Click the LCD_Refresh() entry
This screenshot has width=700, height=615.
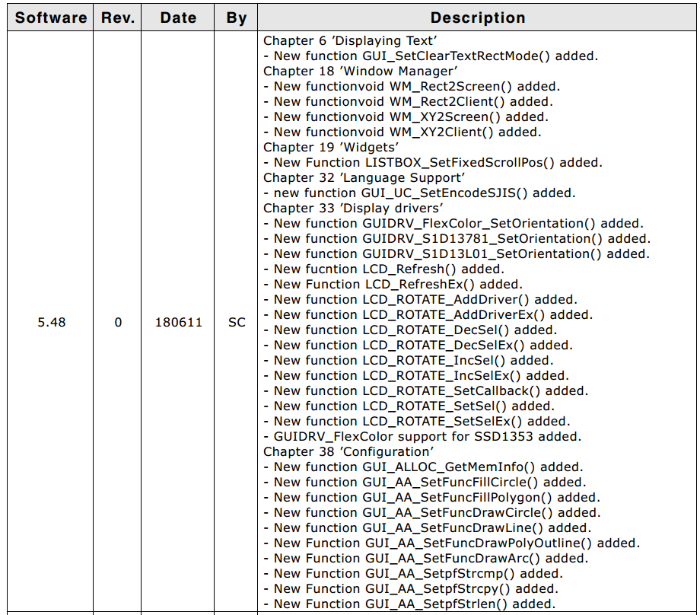coord(383,269)
